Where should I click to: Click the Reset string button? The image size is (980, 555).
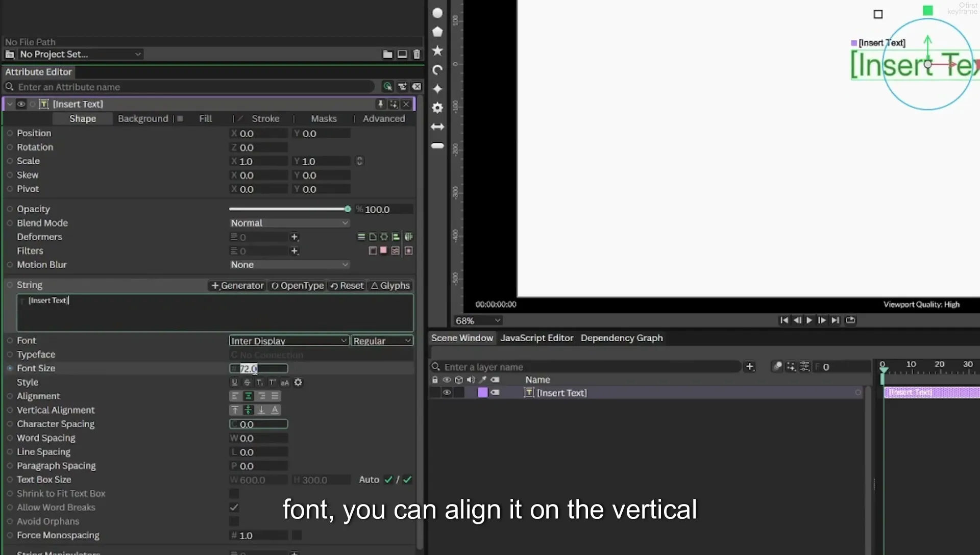[347, 286]
